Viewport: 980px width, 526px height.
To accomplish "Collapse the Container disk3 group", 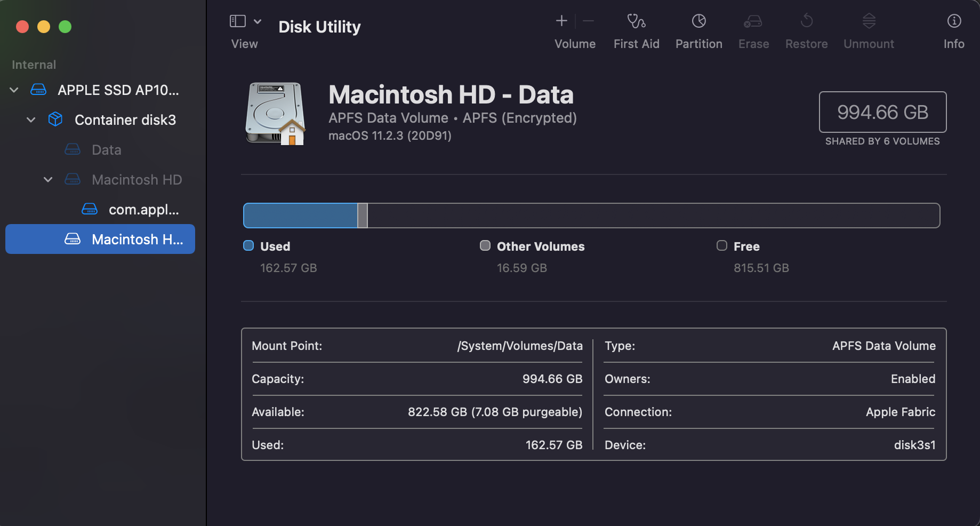I will click(31, 120).
